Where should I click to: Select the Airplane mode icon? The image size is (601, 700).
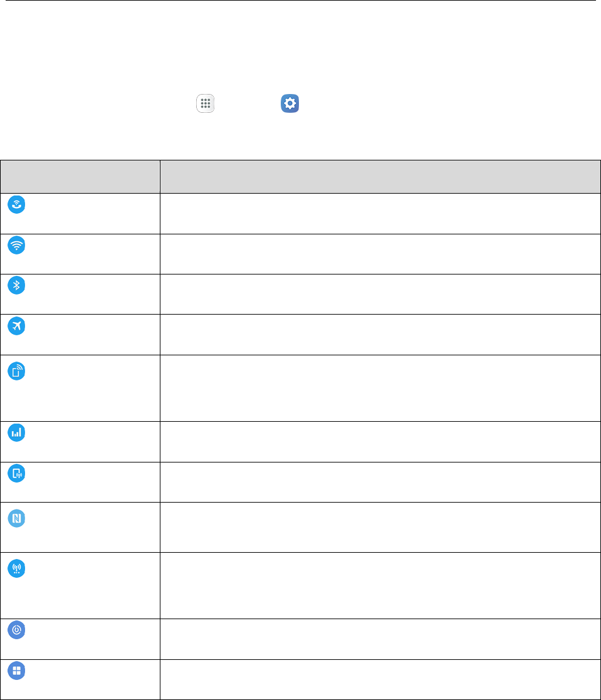pyautogui.click(x=17, y=326)
